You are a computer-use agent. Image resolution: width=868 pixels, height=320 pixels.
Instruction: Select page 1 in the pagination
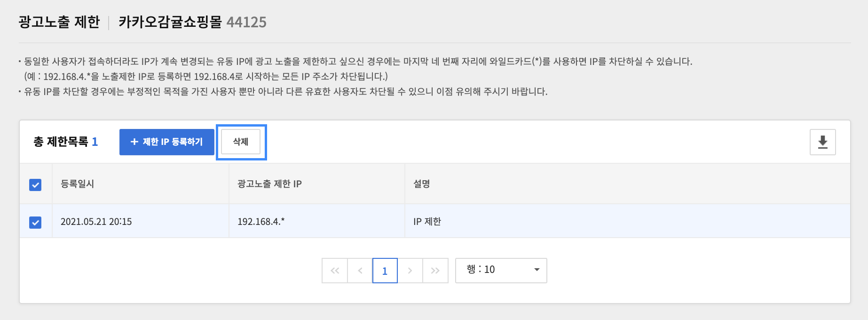pyautogui.click(x=385, y=271)
